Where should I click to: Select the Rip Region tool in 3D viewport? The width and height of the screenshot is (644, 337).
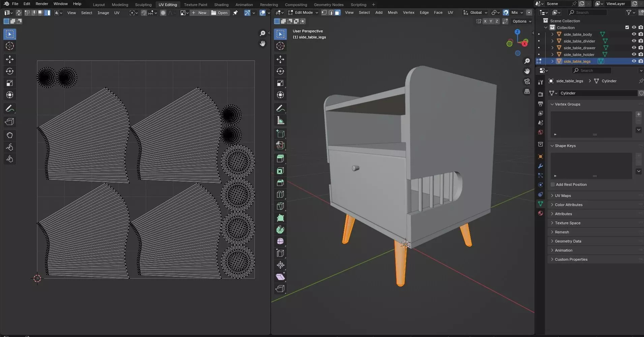[x=280, y=289]
